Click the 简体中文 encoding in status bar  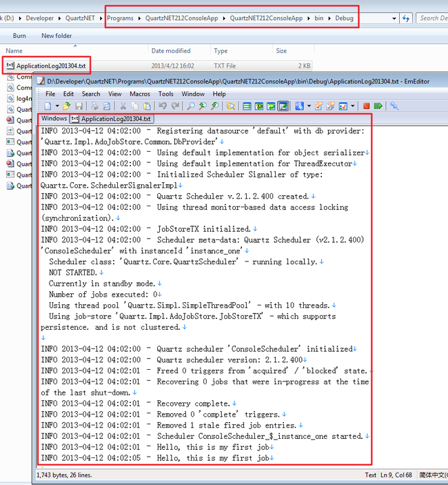(433, 475)
